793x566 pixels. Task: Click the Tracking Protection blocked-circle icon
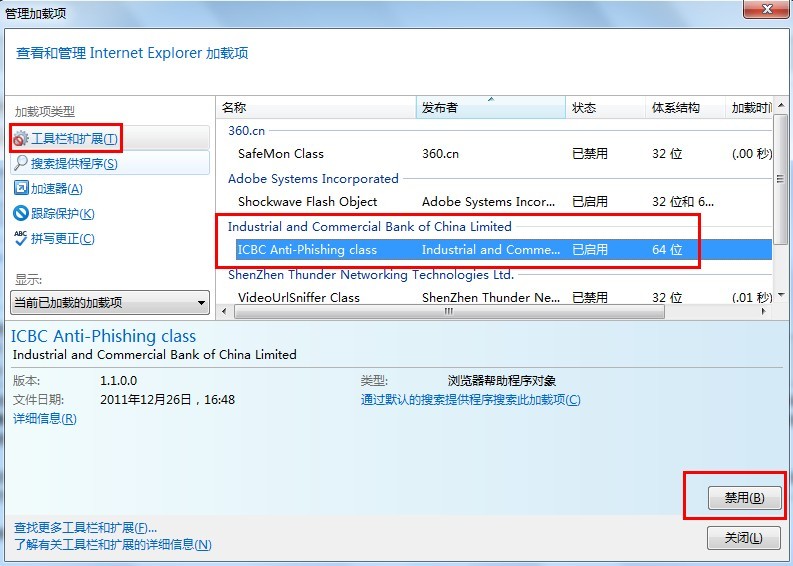(21, 213)
